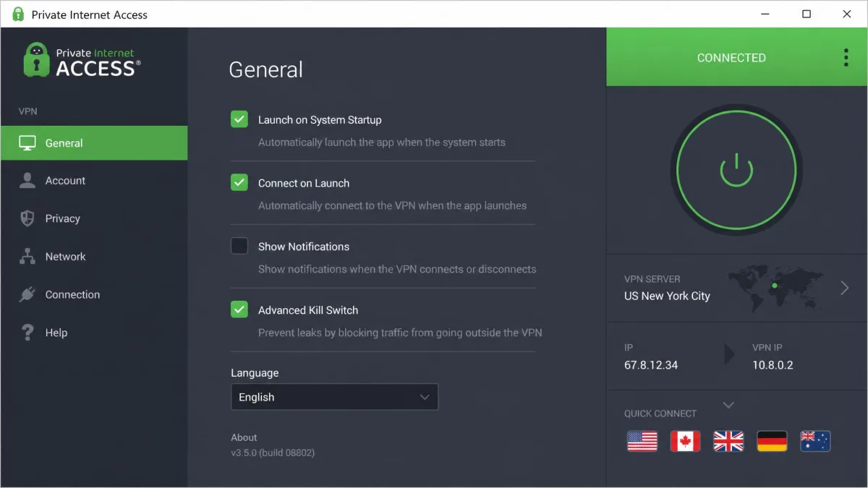This screenshot has height=488, width=868.
Task: Click the Connection plug icon
Action: 27,294
